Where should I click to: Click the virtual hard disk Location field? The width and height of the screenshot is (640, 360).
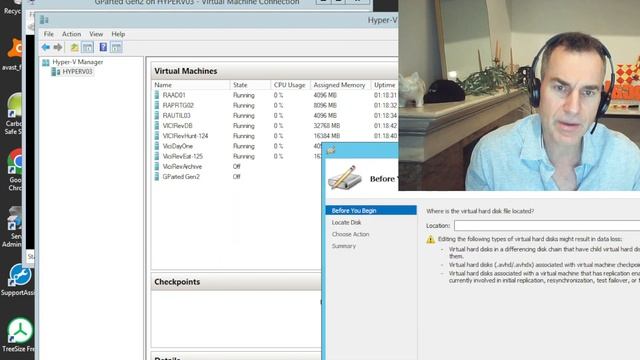click(547, 225)
